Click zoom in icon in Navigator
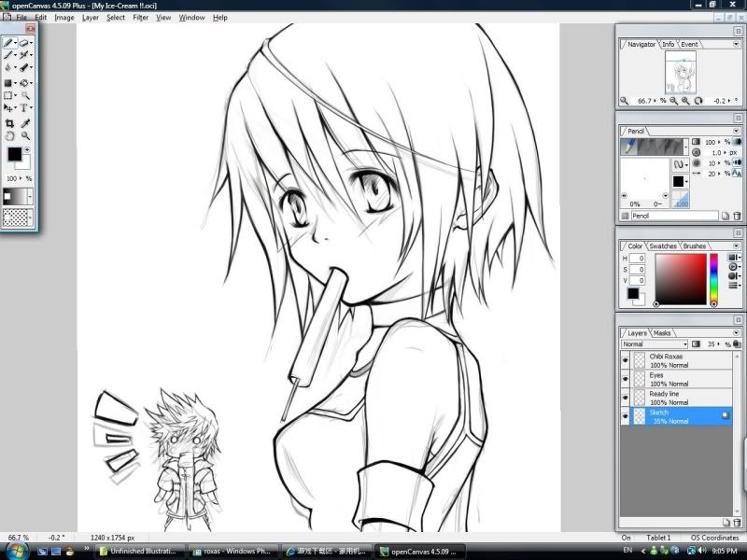The image size is (747, 560). pos(685,101)
